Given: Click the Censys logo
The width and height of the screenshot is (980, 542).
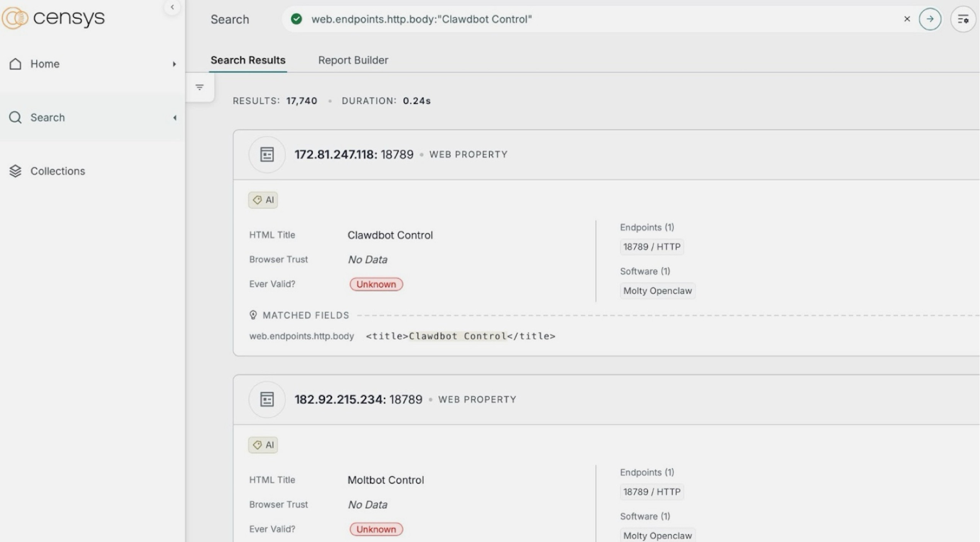Looking at the screenshot, I should tap(54, 18).
